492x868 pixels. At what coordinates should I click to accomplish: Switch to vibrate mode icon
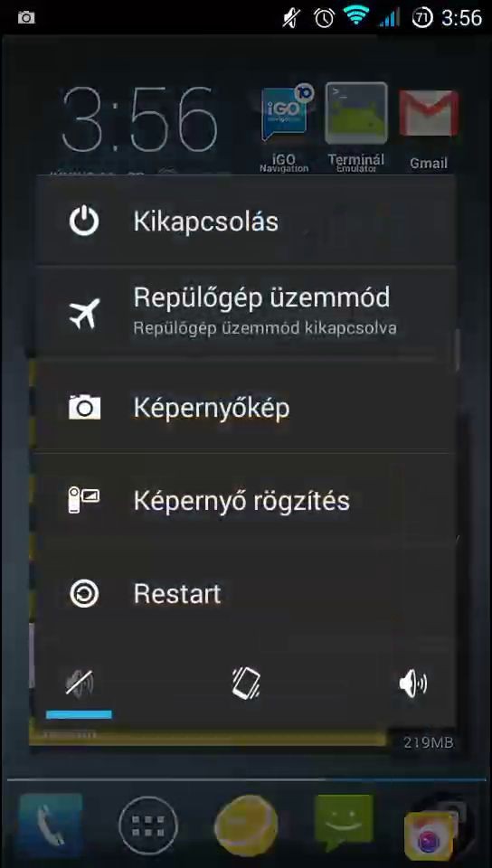[x=246, y=684]
